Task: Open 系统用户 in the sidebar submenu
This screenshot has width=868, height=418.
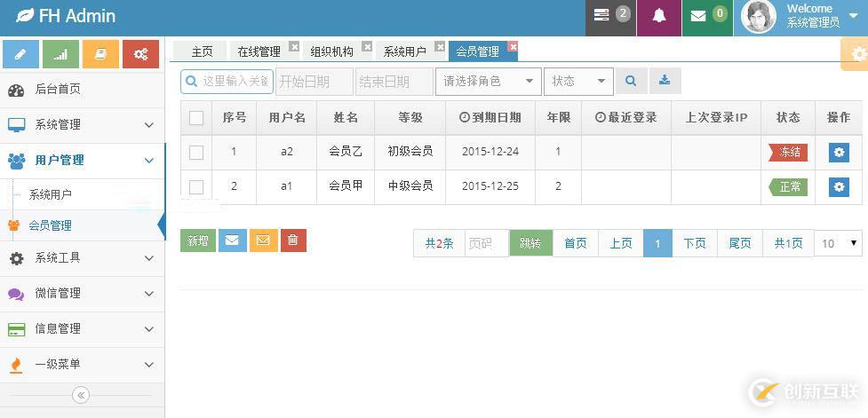Action: 51,194
